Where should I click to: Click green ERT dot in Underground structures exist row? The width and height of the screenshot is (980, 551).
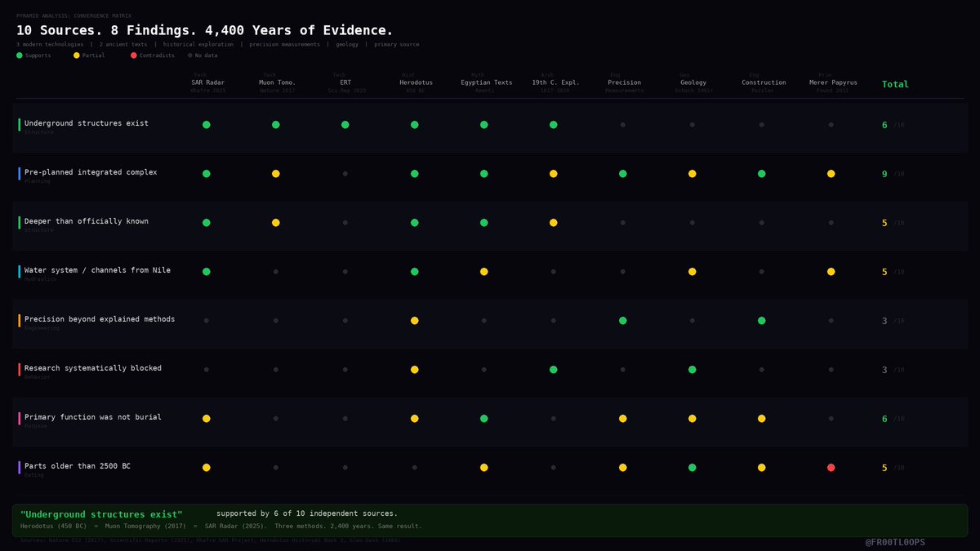pos(345,125)
